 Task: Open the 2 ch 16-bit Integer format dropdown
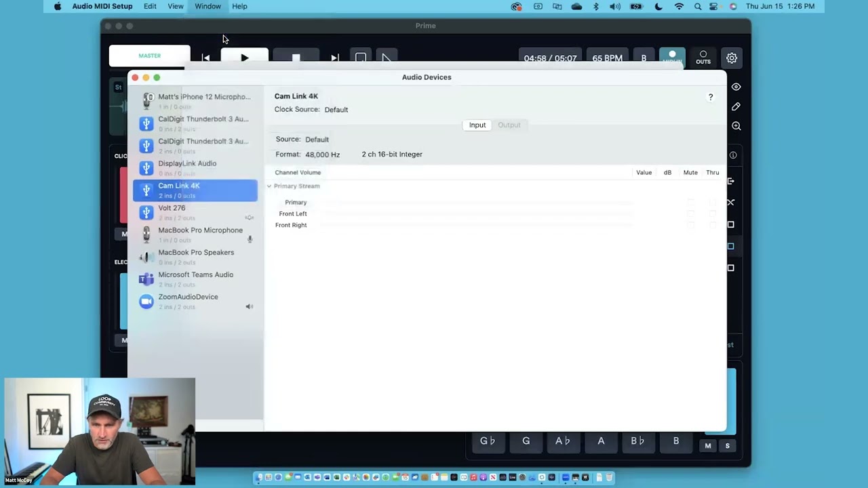click(x=392, y=155)
